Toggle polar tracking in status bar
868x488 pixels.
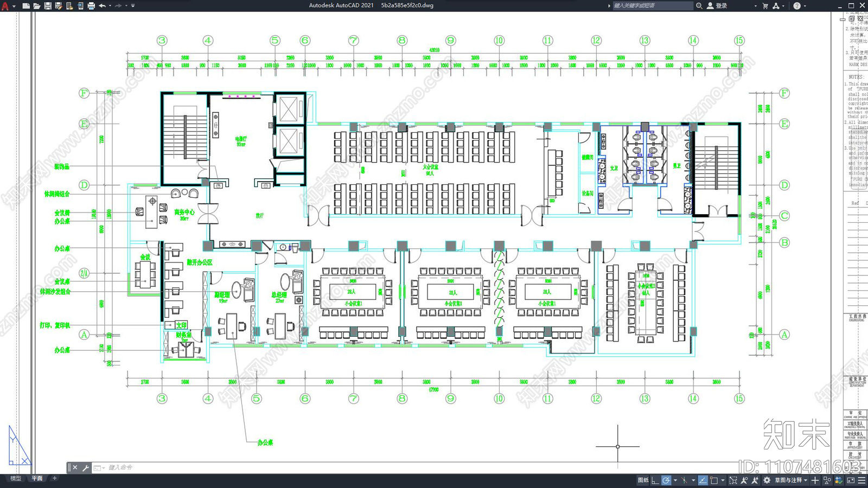click(x=666, y=480)
